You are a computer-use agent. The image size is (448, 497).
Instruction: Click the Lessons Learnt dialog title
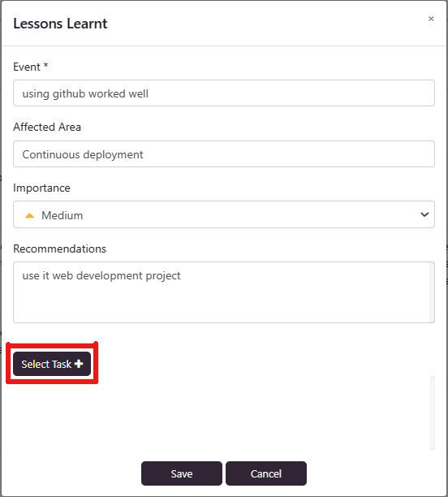pyautogui.click(x=60, y=24)
